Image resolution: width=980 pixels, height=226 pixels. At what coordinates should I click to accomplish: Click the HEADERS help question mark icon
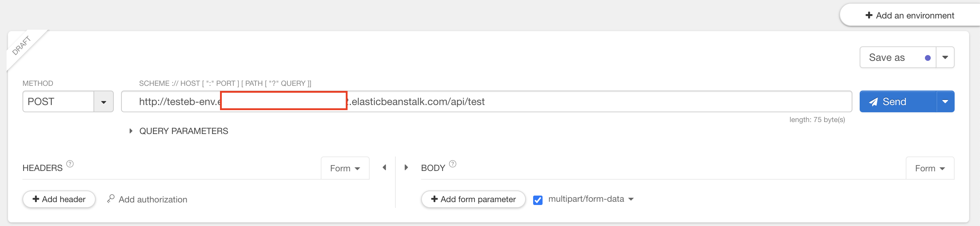70,164
